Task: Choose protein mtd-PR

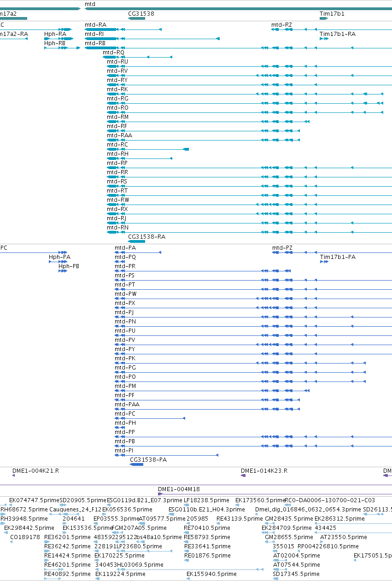Action: (125, 266)
